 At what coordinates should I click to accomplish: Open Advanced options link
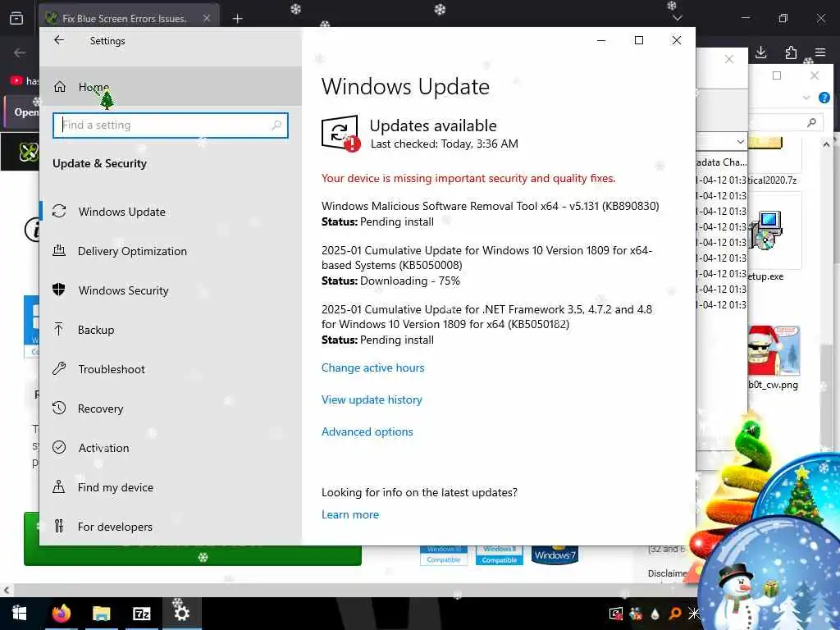pyautogui.click(x=367, y=431)
